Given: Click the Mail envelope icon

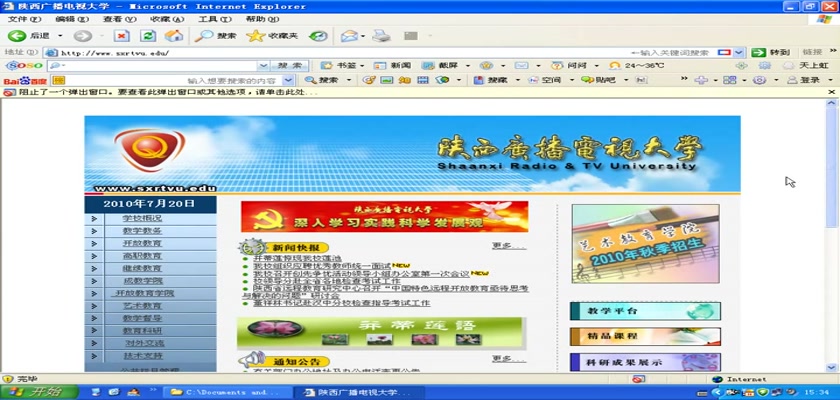Looking at the screenshot, I should pyautogui.click(x=349, y=36).
